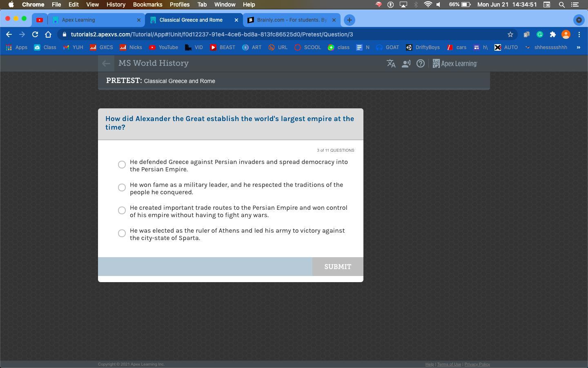Switch to the Brainly.com tab
The height and width of the screenshot is (368, 588).
(292, 20)
